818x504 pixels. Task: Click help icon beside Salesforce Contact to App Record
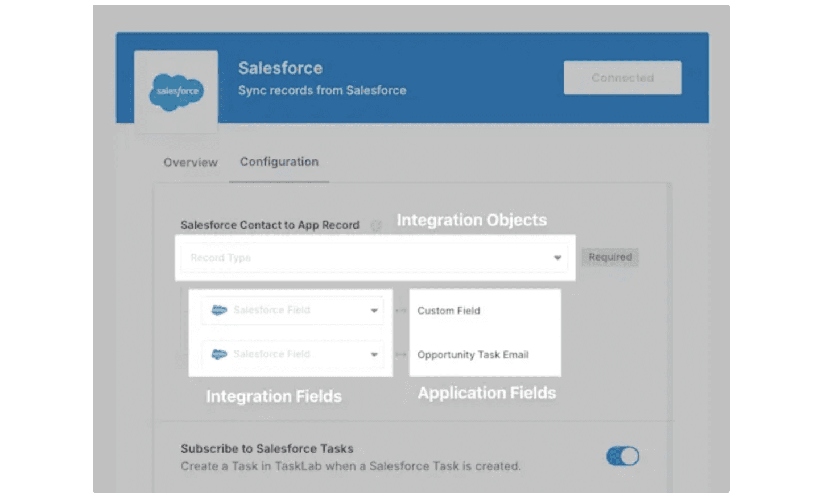(x=376, y=226)
